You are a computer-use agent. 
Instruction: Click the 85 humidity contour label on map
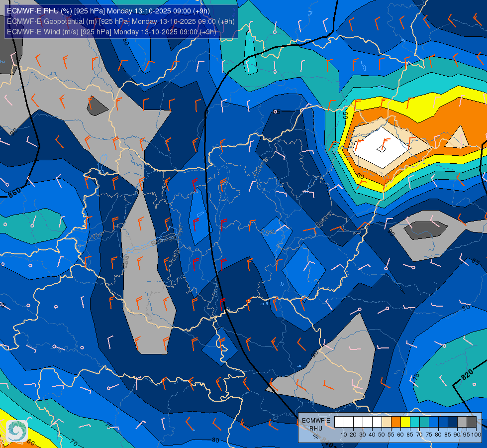click(x=475, y=261)
